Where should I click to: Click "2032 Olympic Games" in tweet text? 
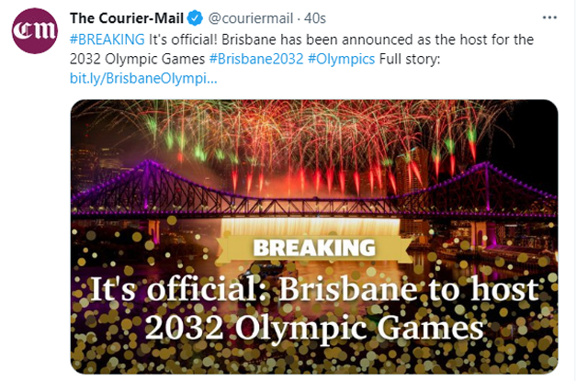[x=137, y=59]
